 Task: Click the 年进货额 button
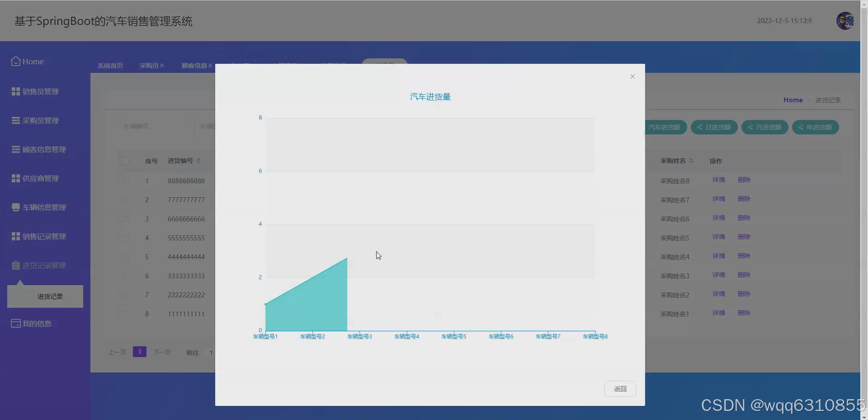tap(816, 127)
